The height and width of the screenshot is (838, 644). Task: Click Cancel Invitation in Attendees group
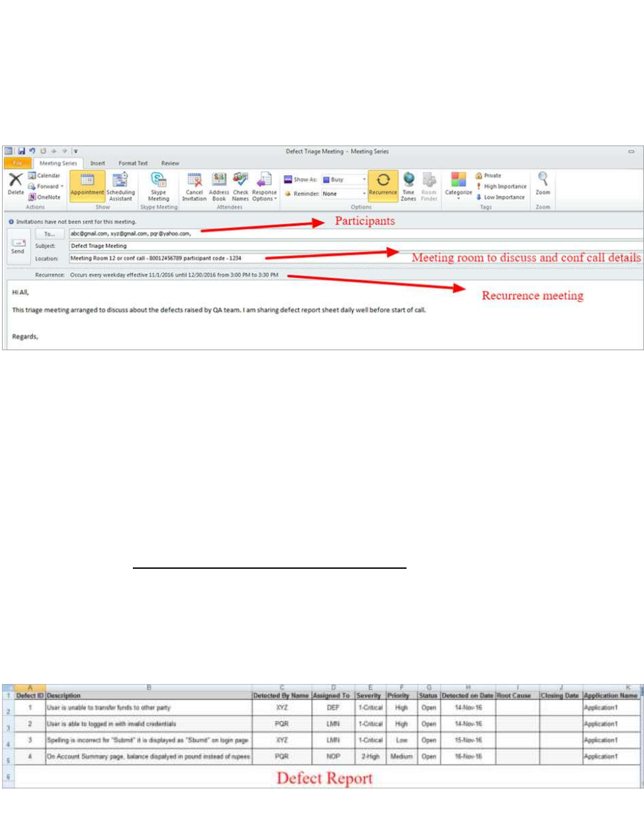194,186
